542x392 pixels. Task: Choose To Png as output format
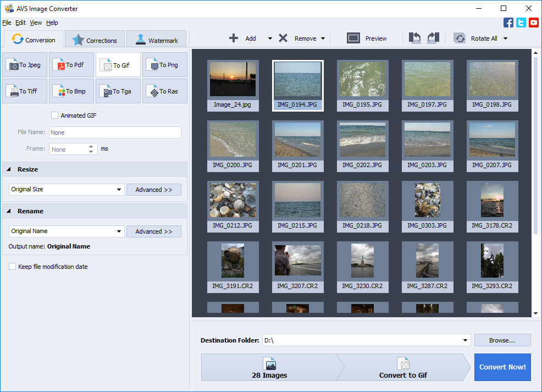coord(164,64)
